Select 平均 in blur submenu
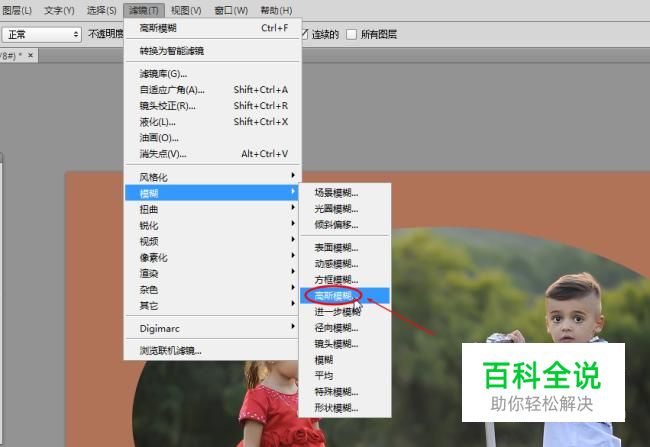This screenshot has height=447, width=650. coord(344,376)
